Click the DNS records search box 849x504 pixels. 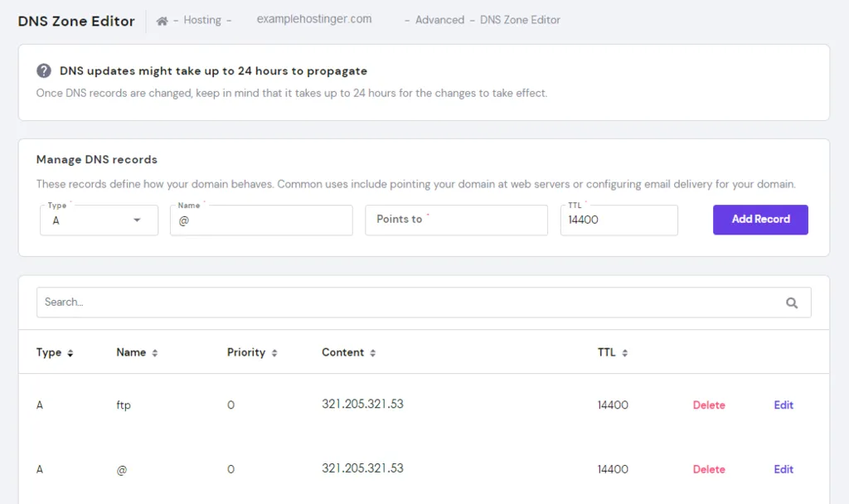point(406,303)
